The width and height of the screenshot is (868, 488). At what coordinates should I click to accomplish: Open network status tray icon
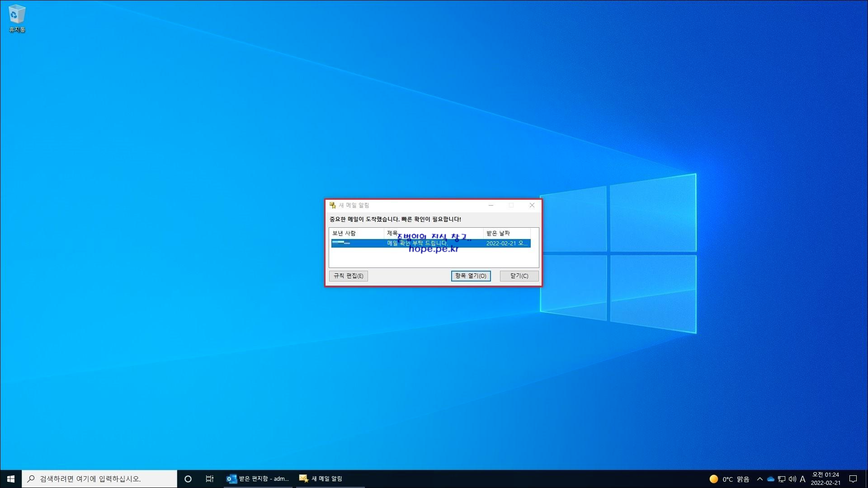point(782,479)
